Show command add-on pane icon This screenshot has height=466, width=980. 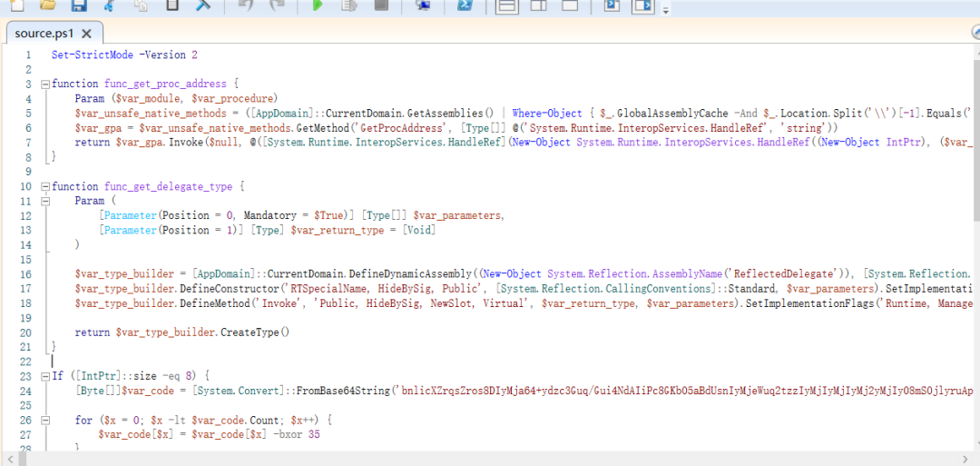click(643, 6)
